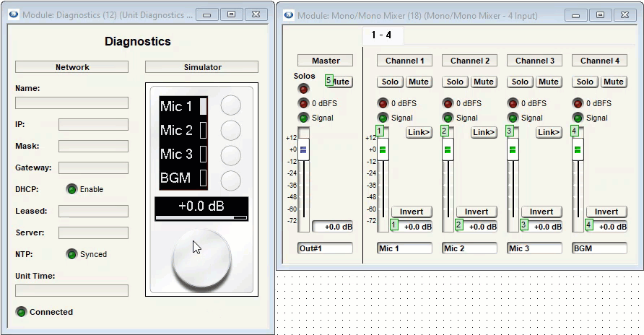
Task: Link Channel 3 to next channel
Action: pos(549,132)
